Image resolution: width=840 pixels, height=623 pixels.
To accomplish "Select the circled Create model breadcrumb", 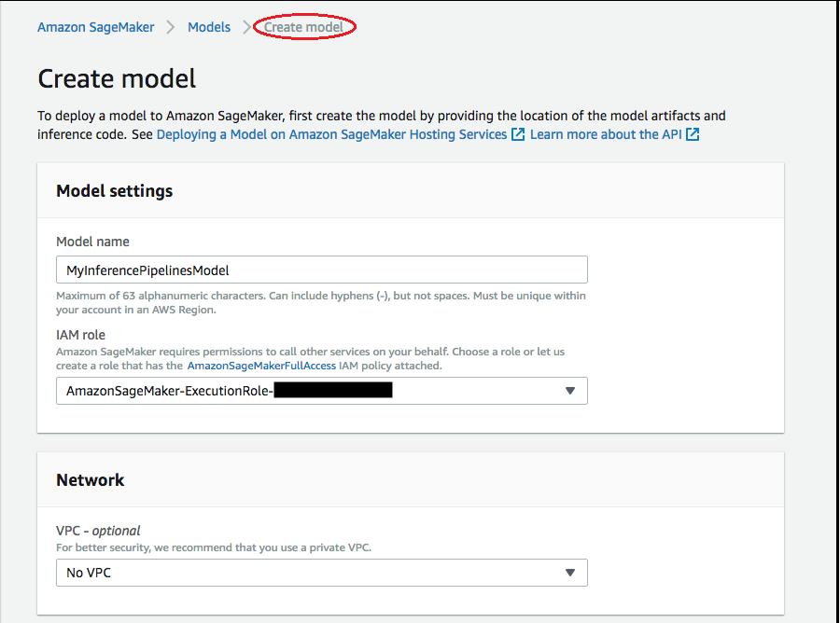I will click(304, 27).
